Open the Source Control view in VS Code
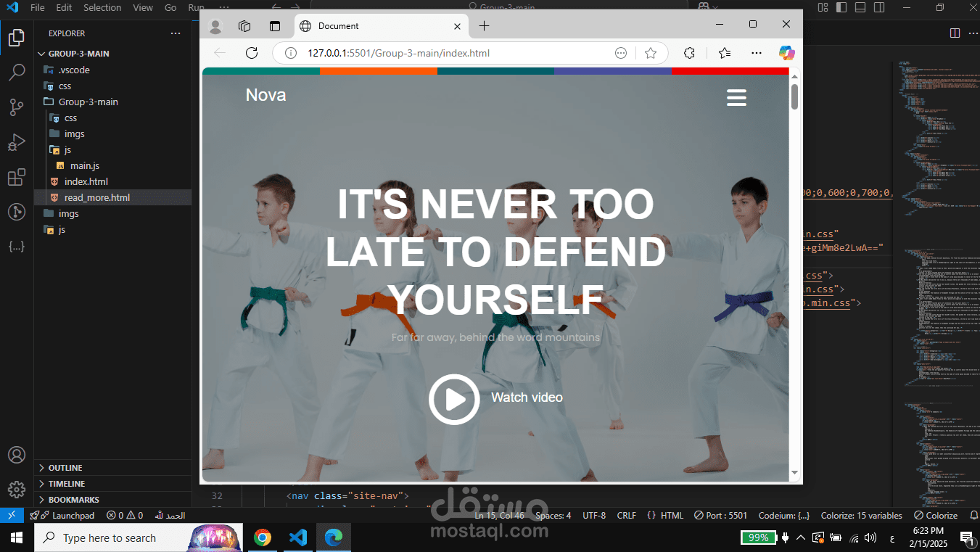 [17, 107]
